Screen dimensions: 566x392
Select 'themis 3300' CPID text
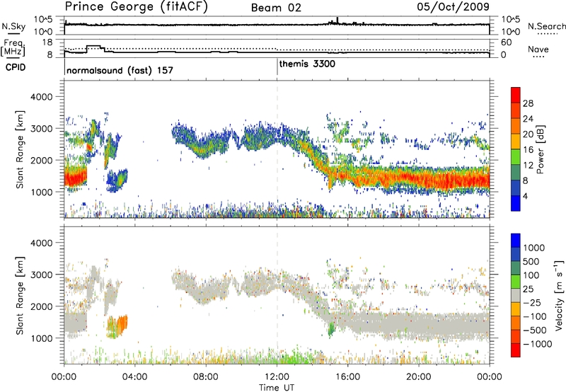point(307,64)
